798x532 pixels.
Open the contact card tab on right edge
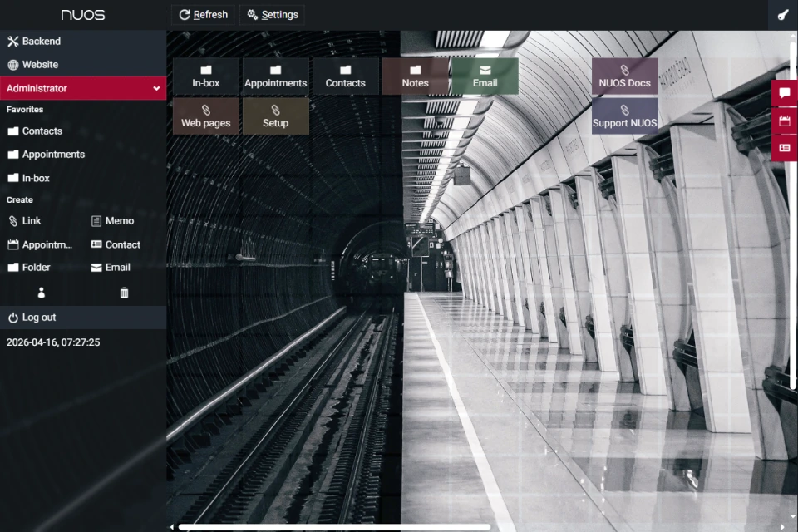[x=784, y=147]
